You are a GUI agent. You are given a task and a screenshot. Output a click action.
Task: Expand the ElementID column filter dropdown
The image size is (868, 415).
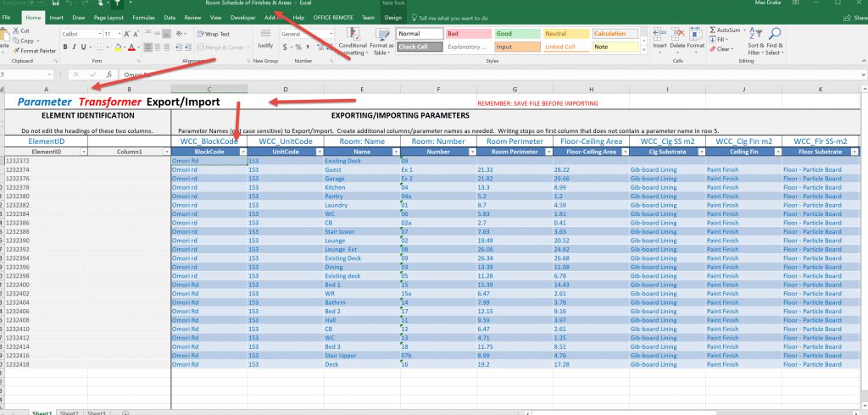82,152
